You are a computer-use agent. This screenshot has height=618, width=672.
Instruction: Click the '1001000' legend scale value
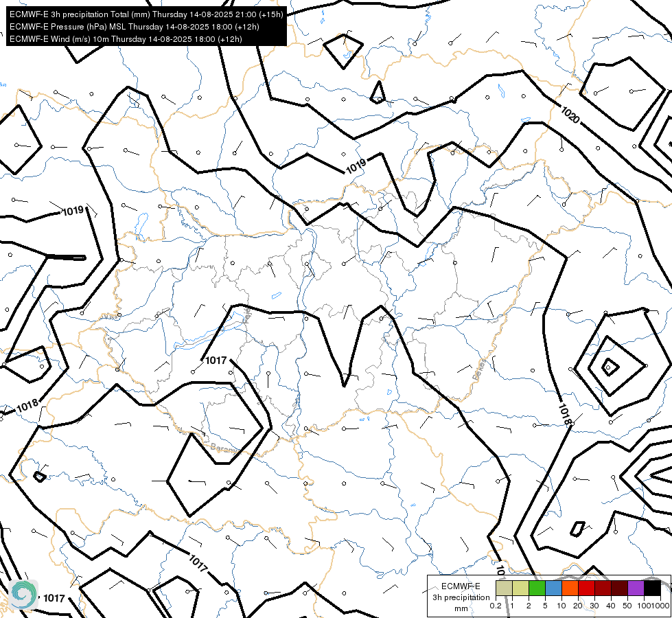tap(654, 606)
